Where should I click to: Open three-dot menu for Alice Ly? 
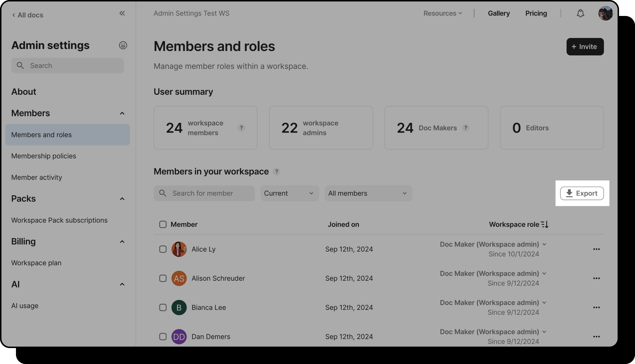pos(596,249)
